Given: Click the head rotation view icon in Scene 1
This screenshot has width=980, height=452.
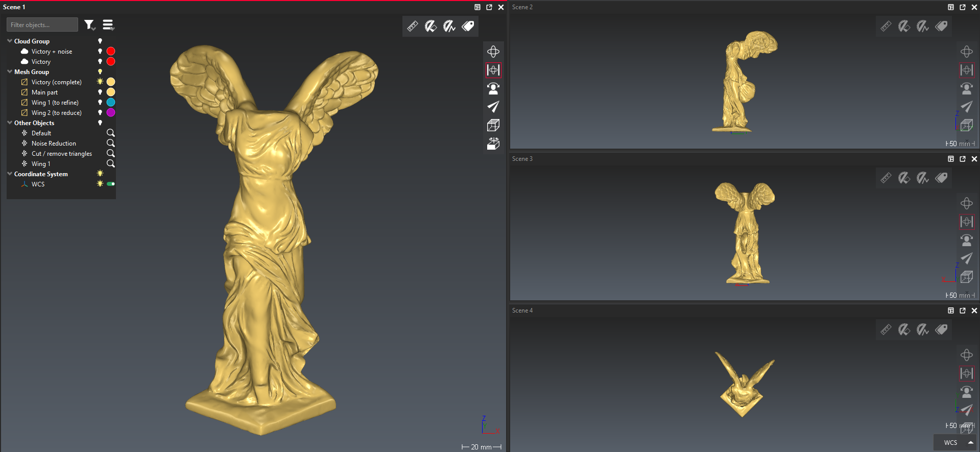Looking at the screenshot, I should point(493,88).
